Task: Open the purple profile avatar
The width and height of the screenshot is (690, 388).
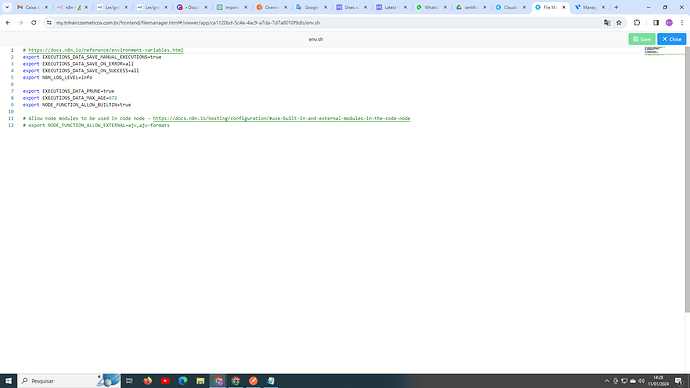Action: [669, 23]
